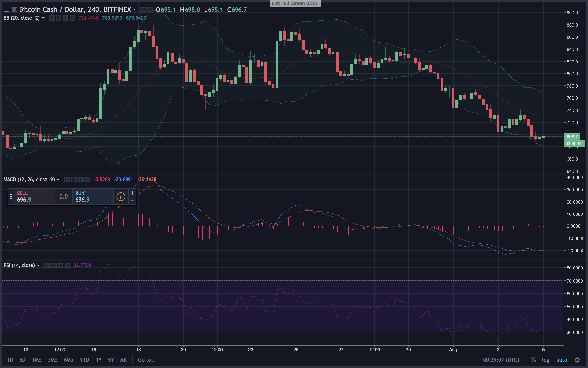Click the 900.0 label on price axis
This screenshot has height=368, width=588.
(x=572, y=13)
